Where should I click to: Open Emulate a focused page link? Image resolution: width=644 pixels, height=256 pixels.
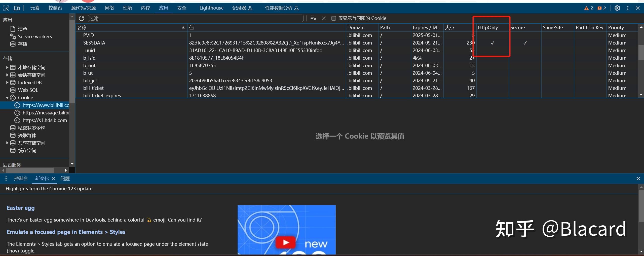click(x=66, y=232)
